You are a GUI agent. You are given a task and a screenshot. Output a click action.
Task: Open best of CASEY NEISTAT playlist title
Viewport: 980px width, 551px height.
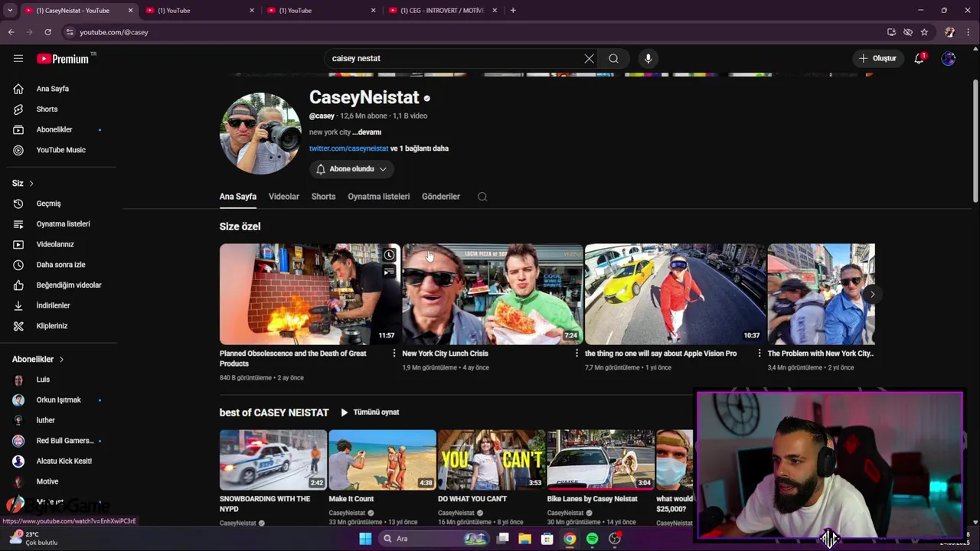[274, 412]
